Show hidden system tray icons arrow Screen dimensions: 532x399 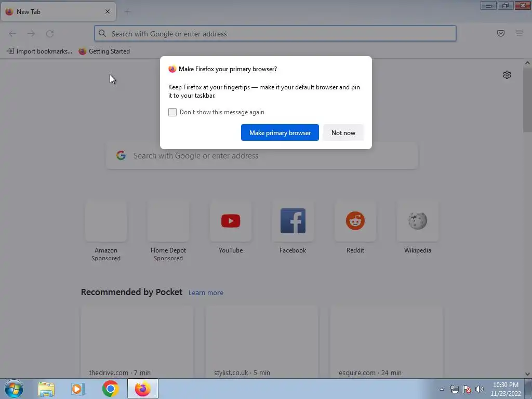click(442, 390)
